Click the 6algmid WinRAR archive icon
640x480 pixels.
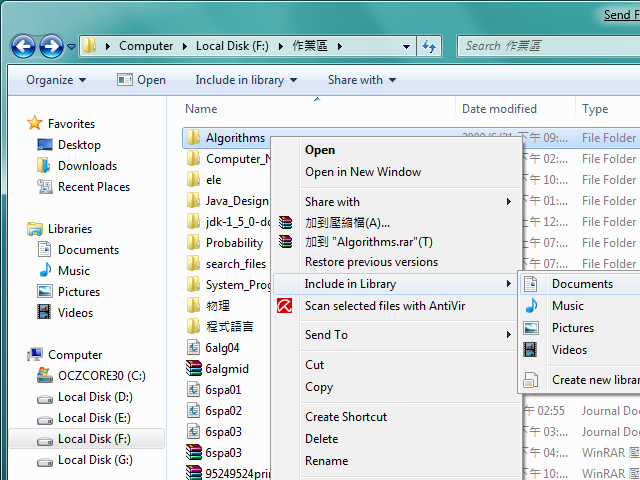click(193, 369)
